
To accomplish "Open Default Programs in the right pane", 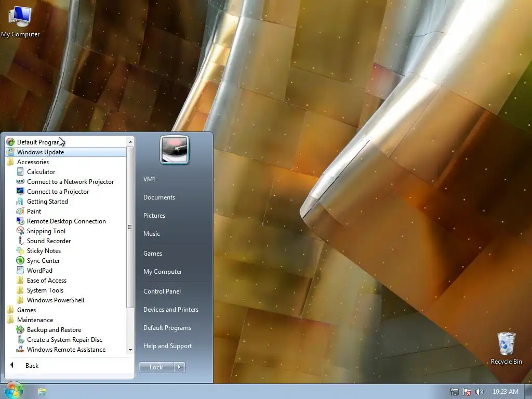I will coord(167,328).
